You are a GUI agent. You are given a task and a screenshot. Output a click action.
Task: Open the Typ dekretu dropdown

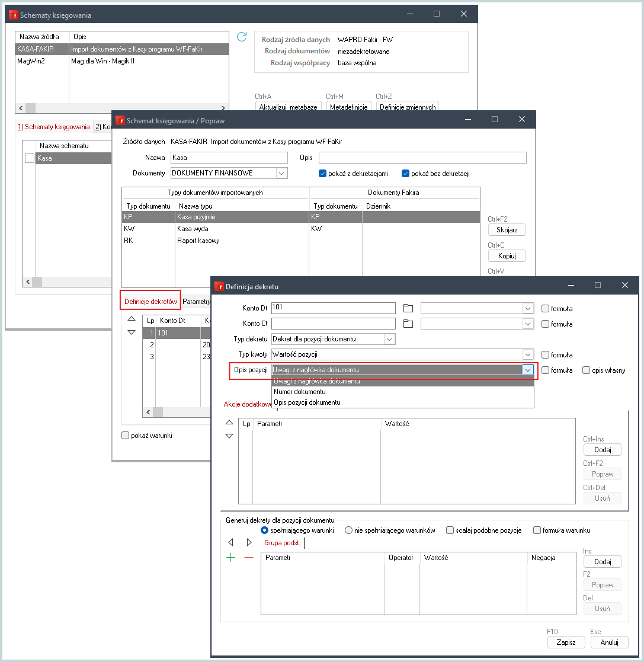click(x=389, y=339)
